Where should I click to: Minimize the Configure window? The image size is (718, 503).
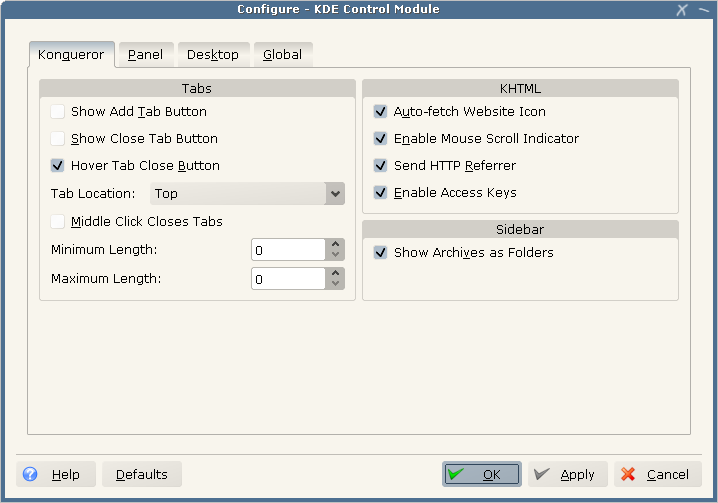pyautogui.click(x=704, y=10)
